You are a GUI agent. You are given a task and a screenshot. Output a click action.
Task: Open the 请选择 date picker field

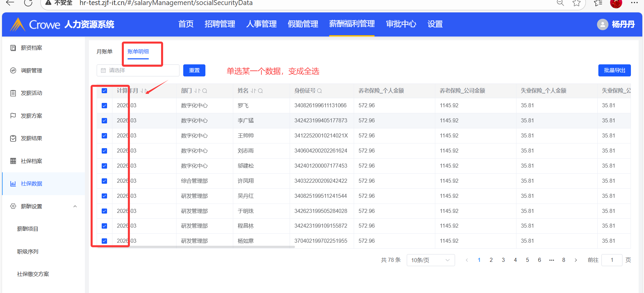pos(138,70)
